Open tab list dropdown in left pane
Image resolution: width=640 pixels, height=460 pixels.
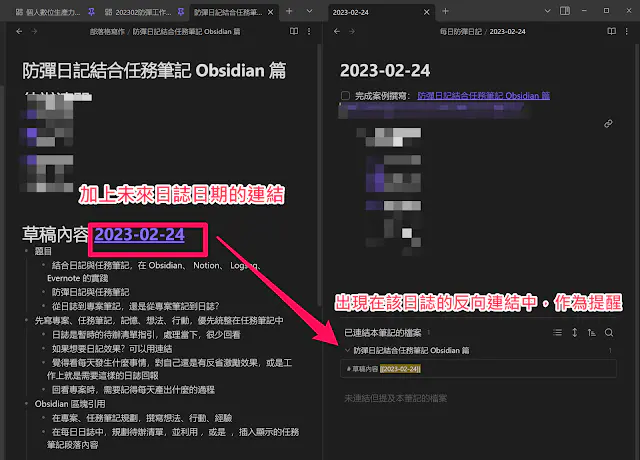pyautogui.click(x=308, y=11)
